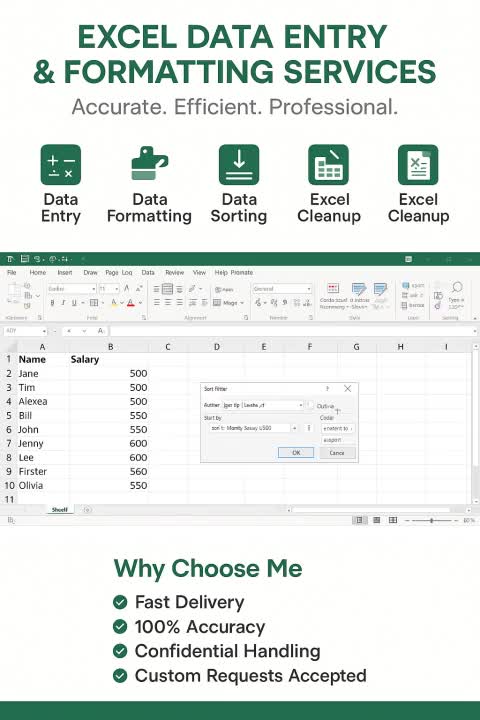Toggle Bold formatting in the ribbon

tap(52, 303)
